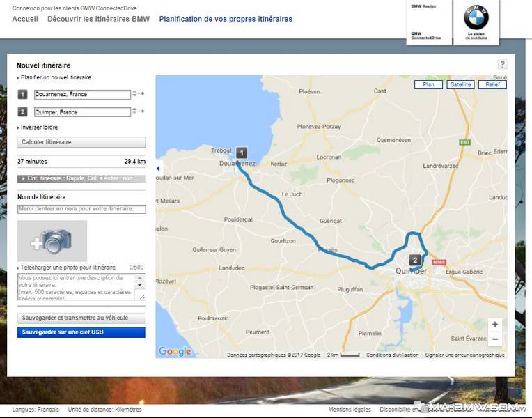The image size is (532, 418).
Task: Click description scrollbar down arrow
Action: pos(140,284)
